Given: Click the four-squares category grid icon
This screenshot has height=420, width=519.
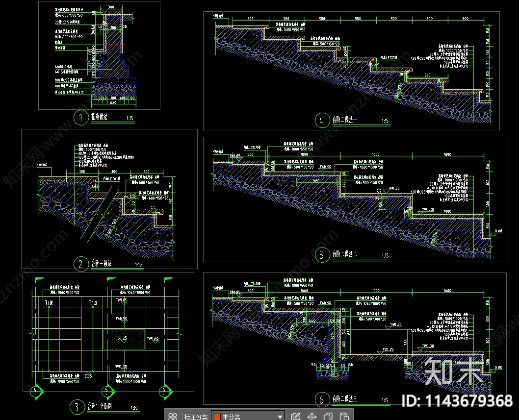Looking at the screenshot, I should [x=173, y=416].
